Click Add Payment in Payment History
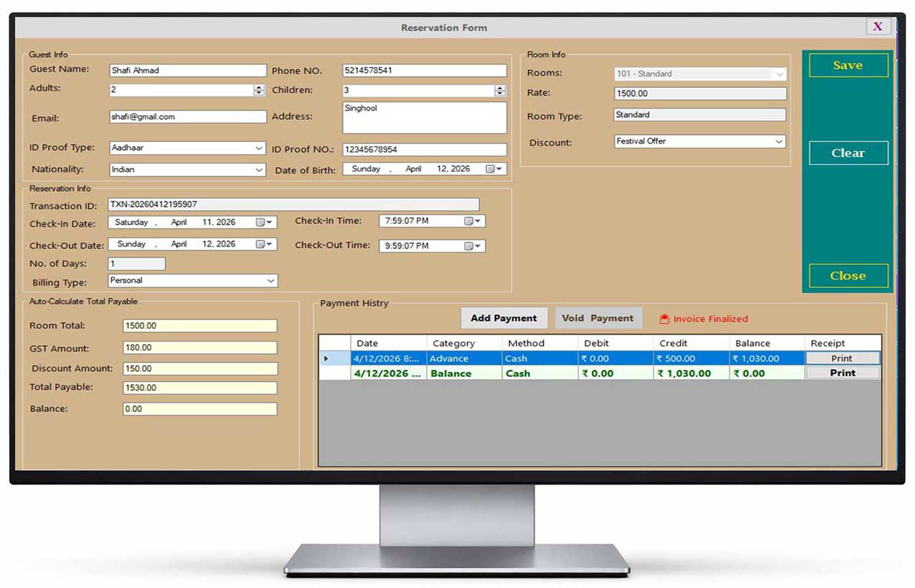915x588 pixels. (x=504, y=317)
